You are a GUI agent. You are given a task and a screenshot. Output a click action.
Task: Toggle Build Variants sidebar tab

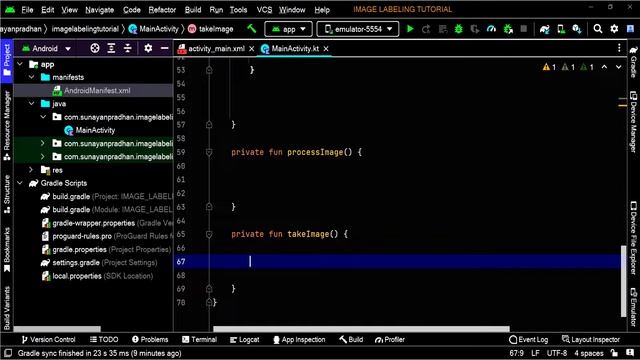7,308
